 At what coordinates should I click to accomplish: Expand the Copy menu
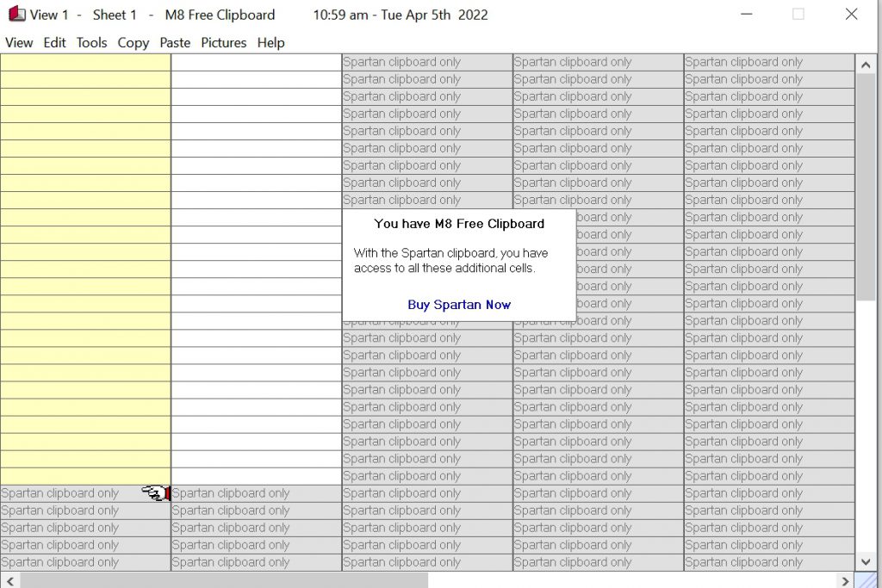coord(133,42)
